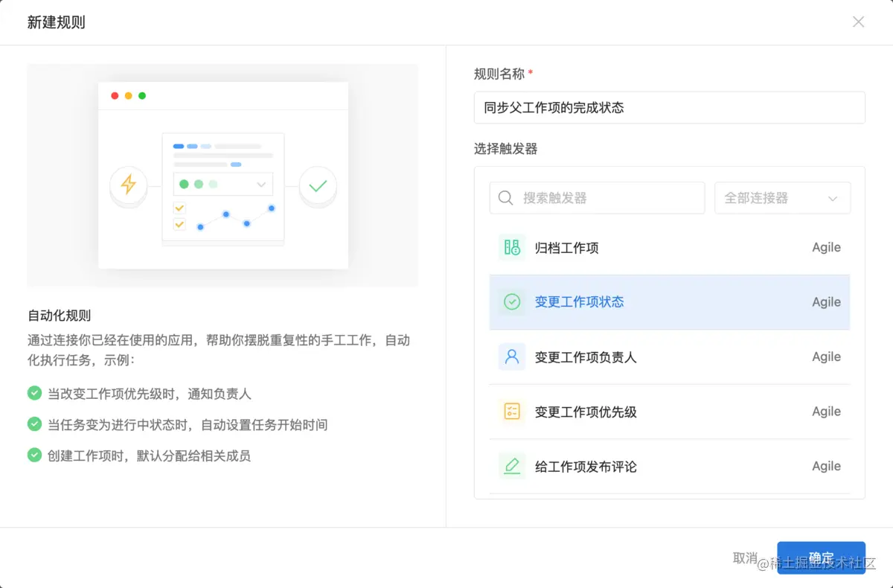Click example text 创建工作项时，默认分配给相关成员
The width and height of the screenshot is (893, 588).
149,456
